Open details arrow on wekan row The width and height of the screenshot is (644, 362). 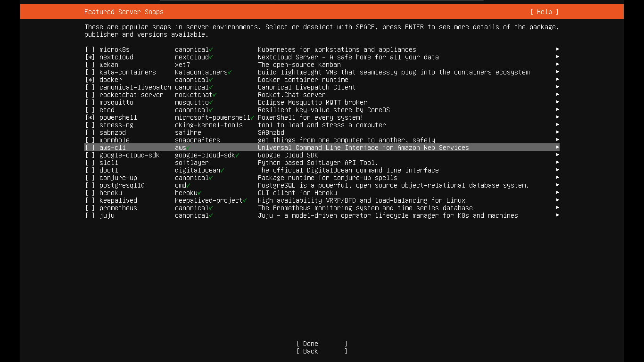(x=558, y=64)
